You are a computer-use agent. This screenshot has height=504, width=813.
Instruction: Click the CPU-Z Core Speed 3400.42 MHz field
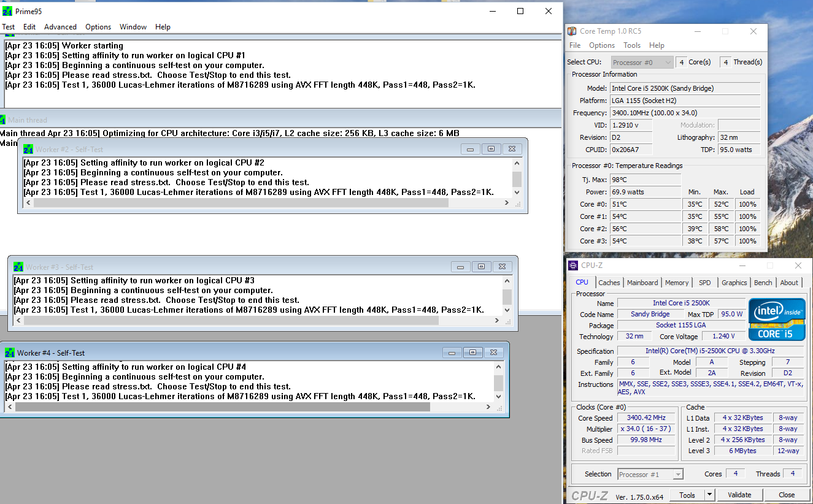(647, 418)
